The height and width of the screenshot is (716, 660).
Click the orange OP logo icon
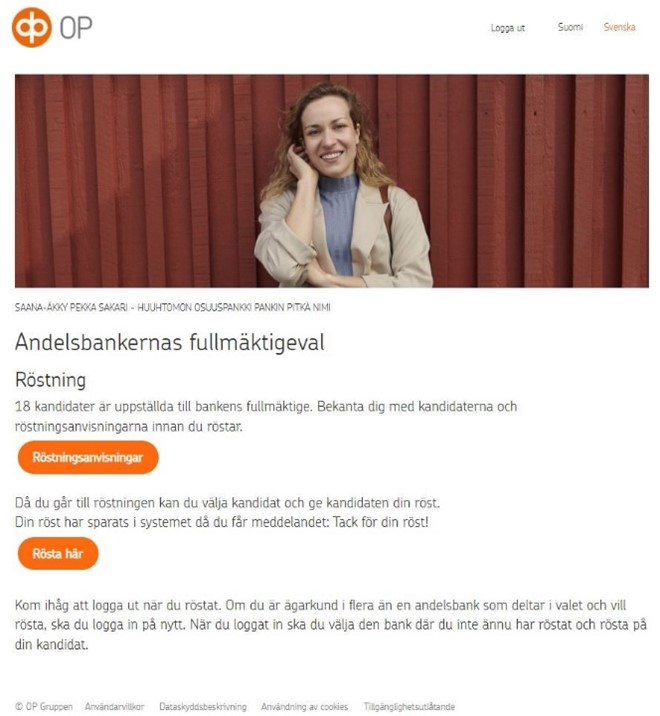tap(32, 27)
